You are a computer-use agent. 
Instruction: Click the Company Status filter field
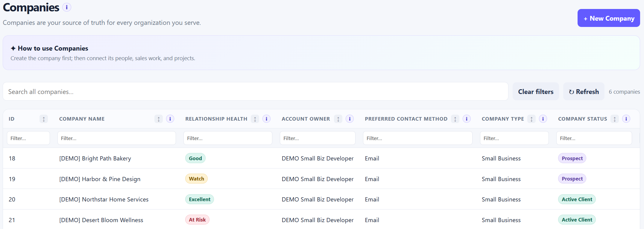[x=594, y=138]
